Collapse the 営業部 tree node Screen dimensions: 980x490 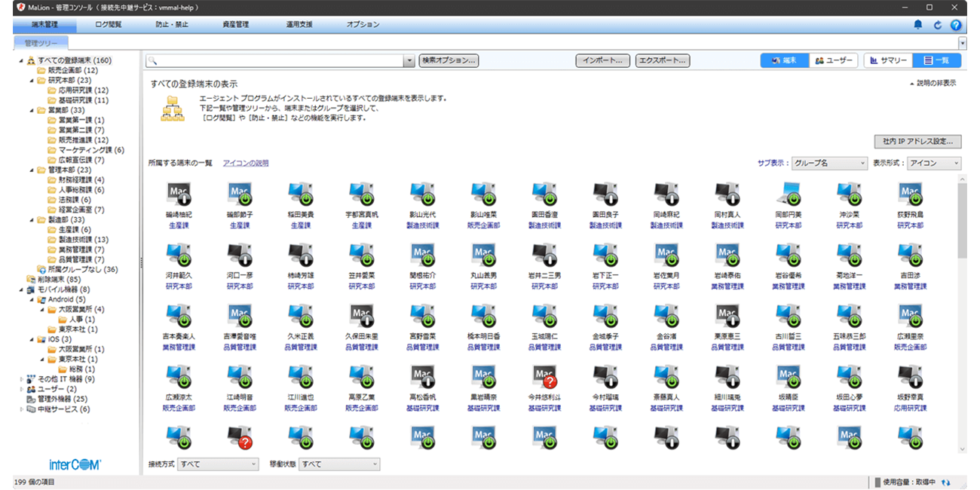point(32,110)
